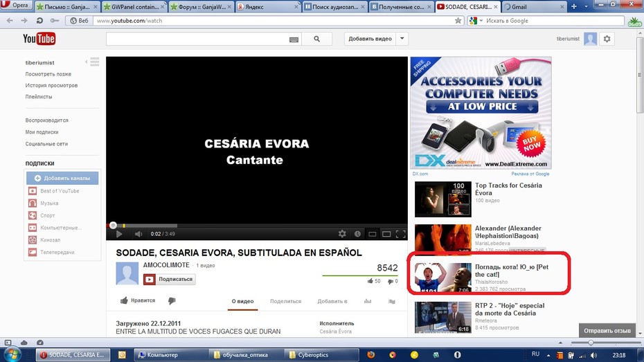
Task: Play the video with the play button
Action: click(x=118, y=234)
